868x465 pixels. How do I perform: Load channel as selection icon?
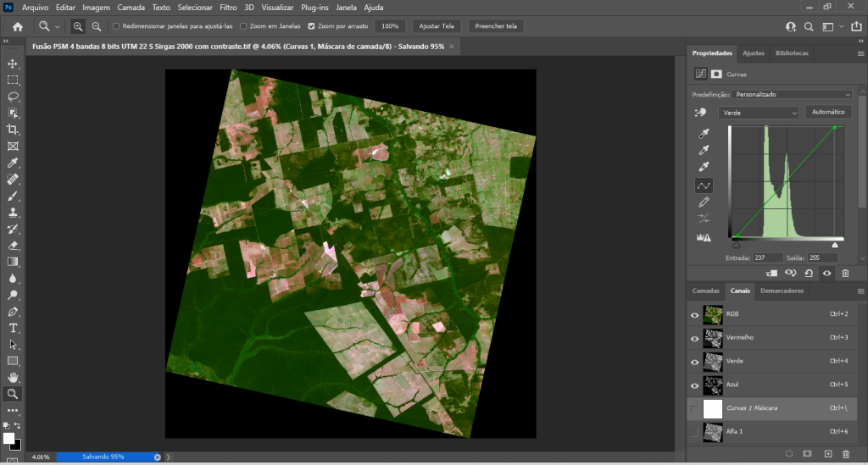click(788, 454)
